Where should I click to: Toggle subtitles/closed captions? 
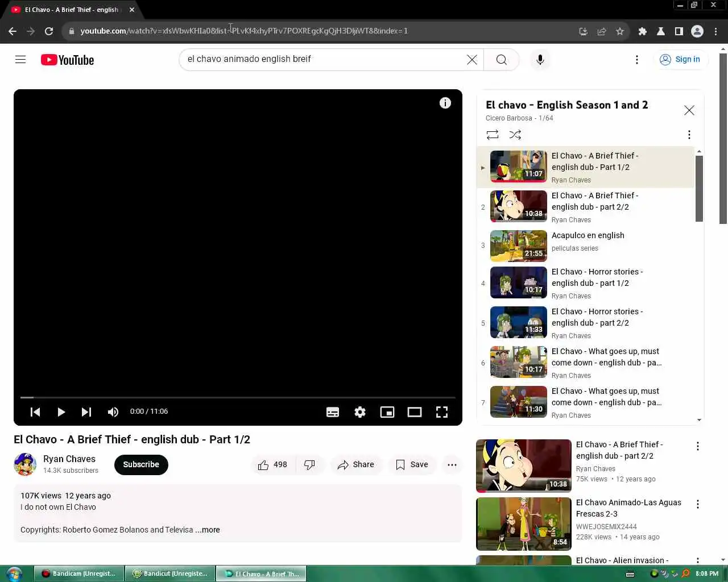click(333, 412)
